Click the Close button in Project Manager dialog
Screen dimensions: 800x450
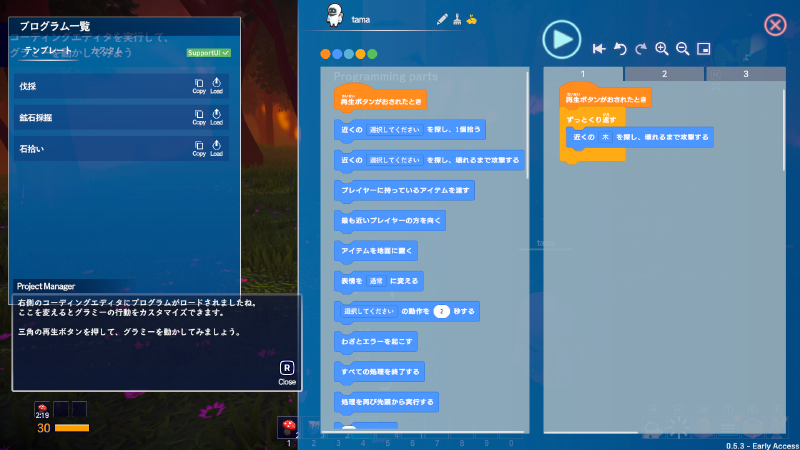pyautogui.click(x=287, y=372)
